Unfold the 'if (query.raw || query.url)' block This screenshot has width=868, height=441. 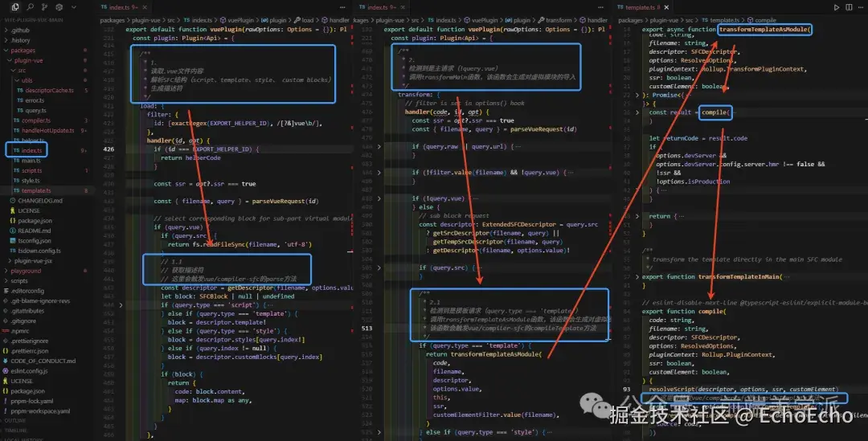point(379,147)
